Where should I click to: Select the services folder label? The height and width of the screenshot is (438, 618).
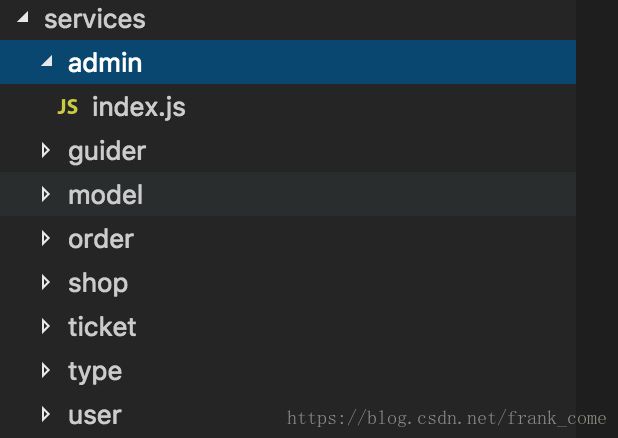[95, 19]
